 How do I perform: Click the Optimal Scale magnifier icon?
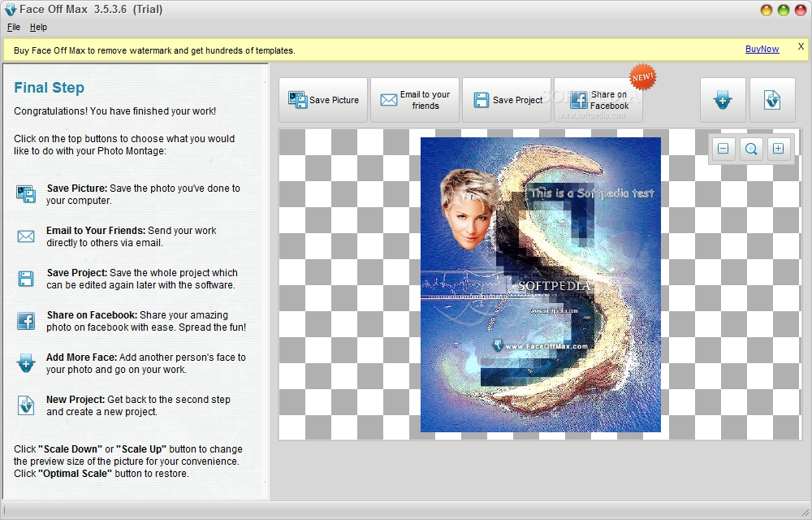pos(751,149)
